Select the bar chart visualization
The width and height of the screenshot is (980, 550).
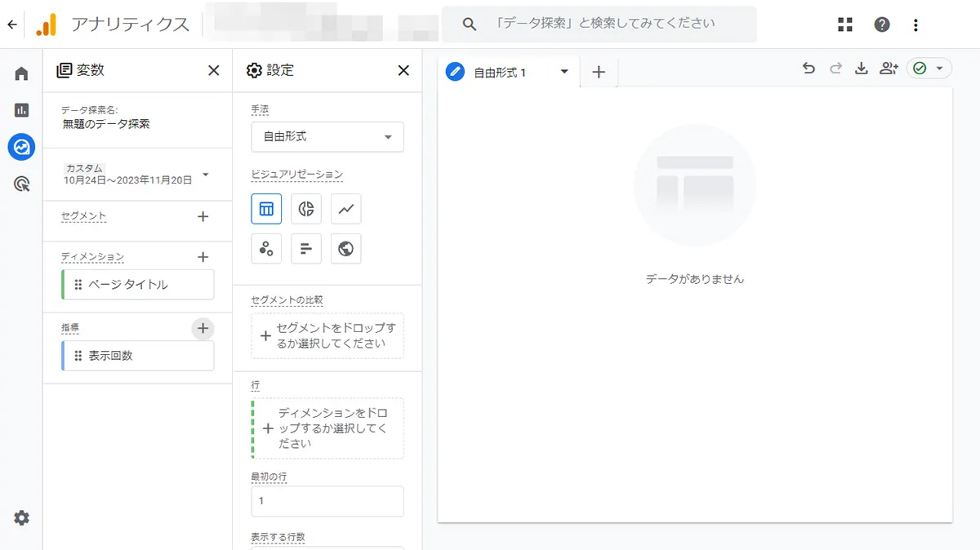coord(305,248)
